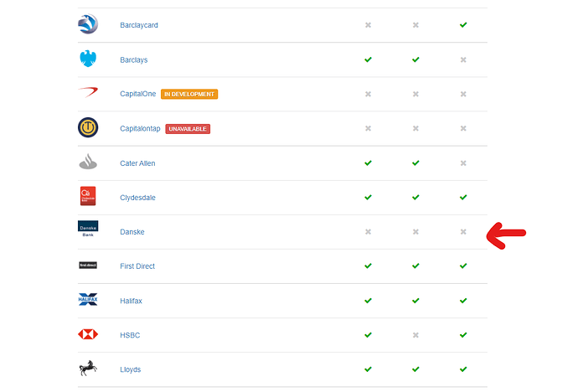
Task: Click the HSBC hexagon logo
Action: (88, 334)
